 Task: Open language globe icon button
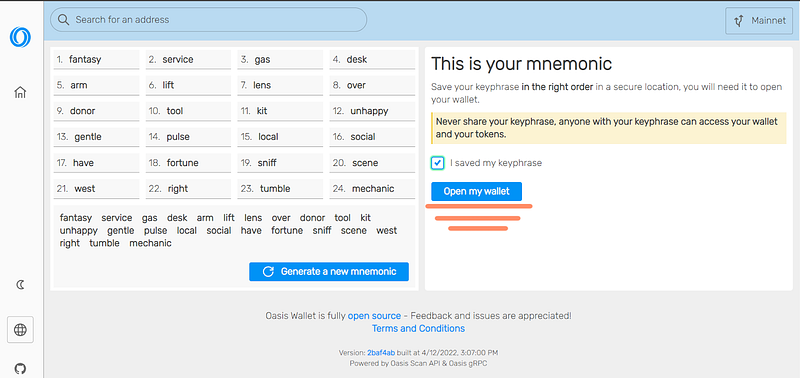pos(20,330)
